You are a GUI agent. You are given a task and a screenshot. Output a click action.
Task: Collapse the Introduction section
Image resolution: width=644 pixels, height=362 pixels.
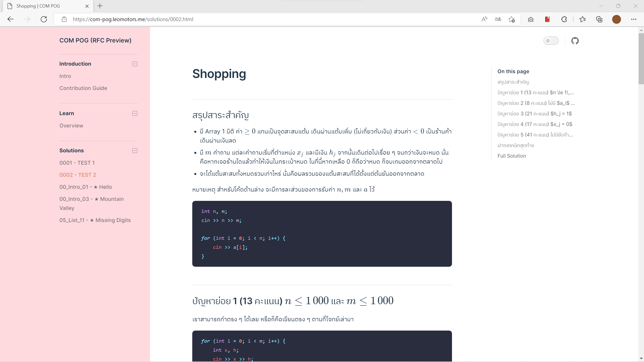(135, 64)
